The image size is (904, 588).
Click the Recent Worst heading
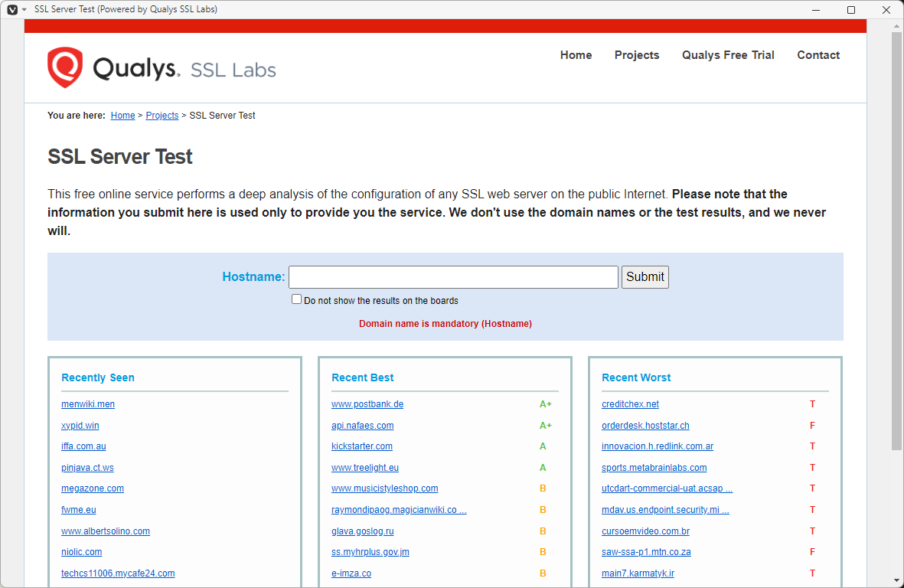tap(636, 377)
